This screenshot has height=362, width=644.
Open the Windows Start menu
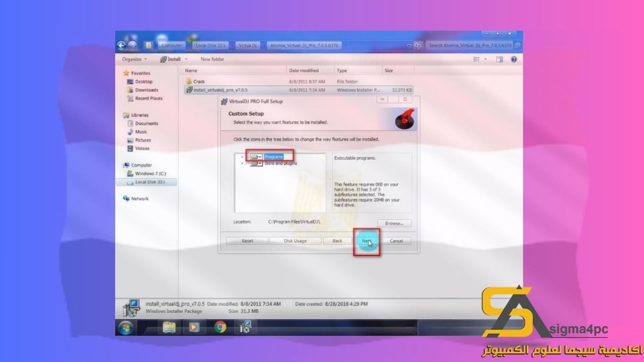point(126,328)
